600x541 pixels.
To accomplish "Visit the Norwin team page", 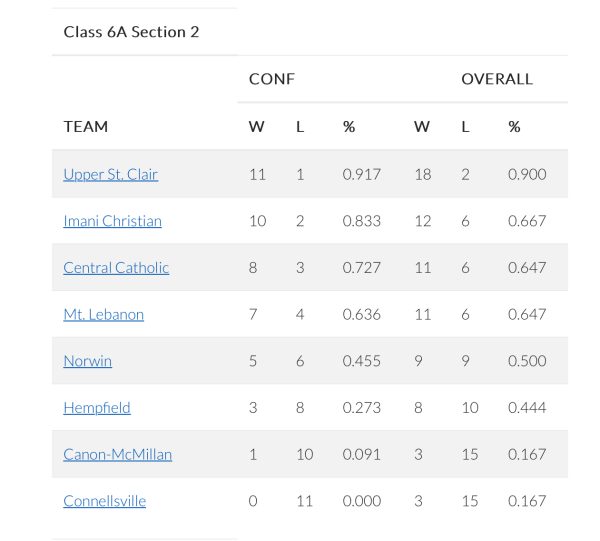I will point(88,361).
